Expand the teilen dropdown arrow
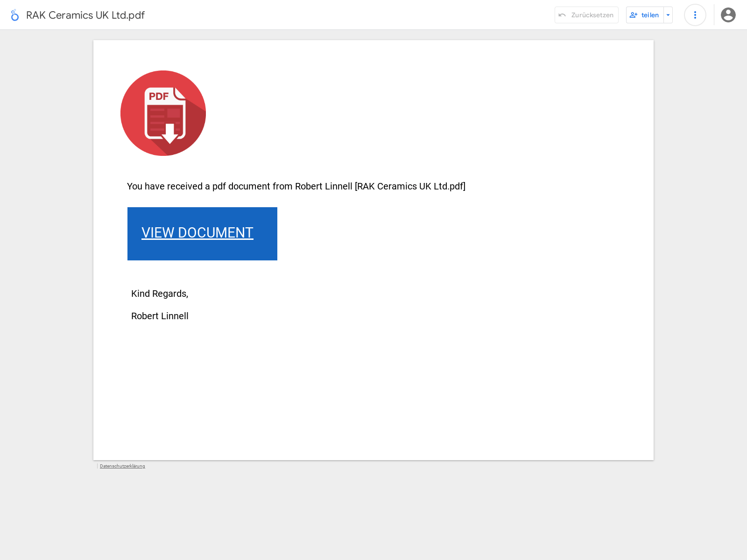The height and width of the screenshot is (560, 747). coord(668,15)
